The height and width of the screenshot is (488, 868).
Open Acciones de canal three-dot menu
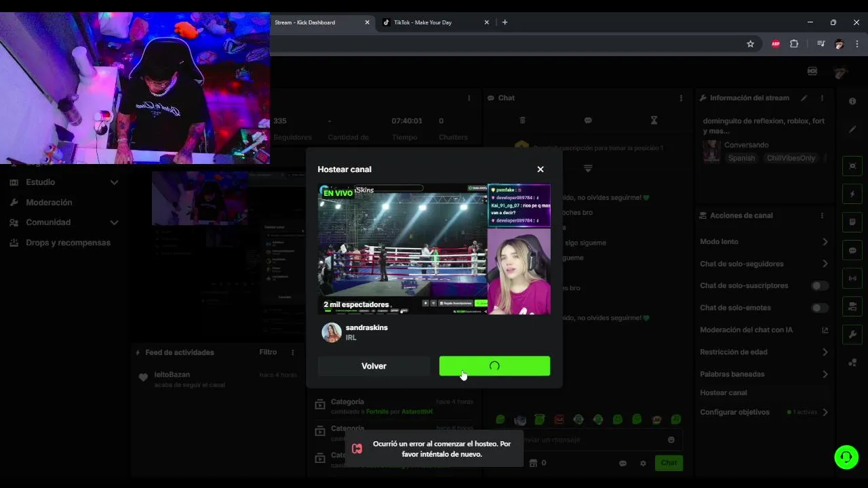point(822,216)
